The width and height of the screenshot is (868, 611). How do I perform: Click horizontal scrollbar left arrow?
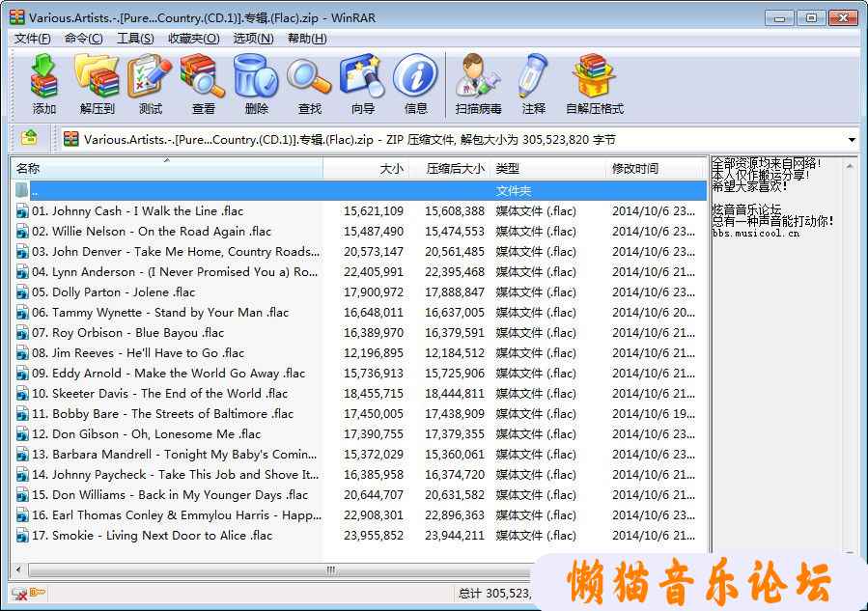(x=18, y=569)
